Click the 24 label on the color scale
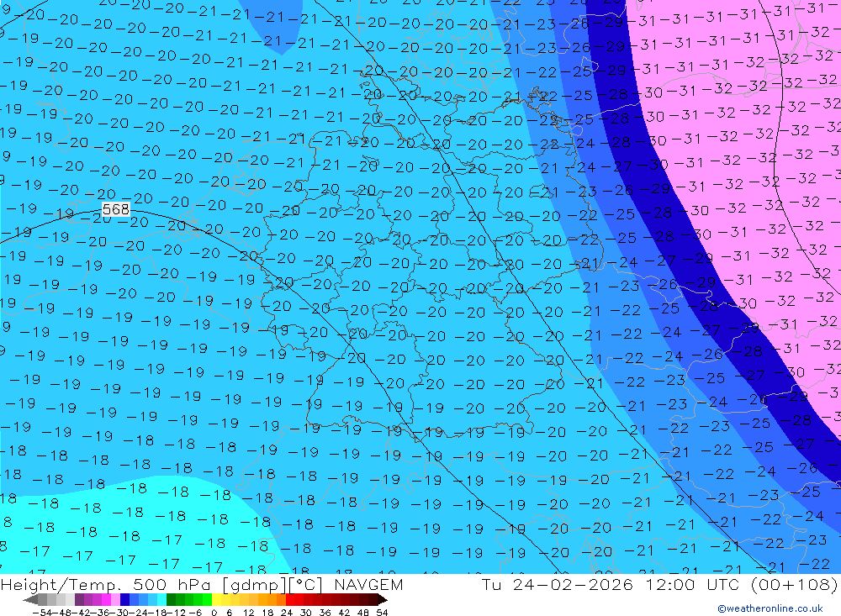 287,613
